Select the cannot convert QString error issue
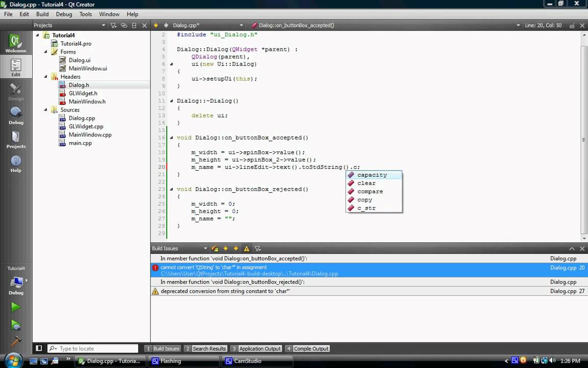Image resolution: width=588 pixels, height=368 pixels. 369,270
